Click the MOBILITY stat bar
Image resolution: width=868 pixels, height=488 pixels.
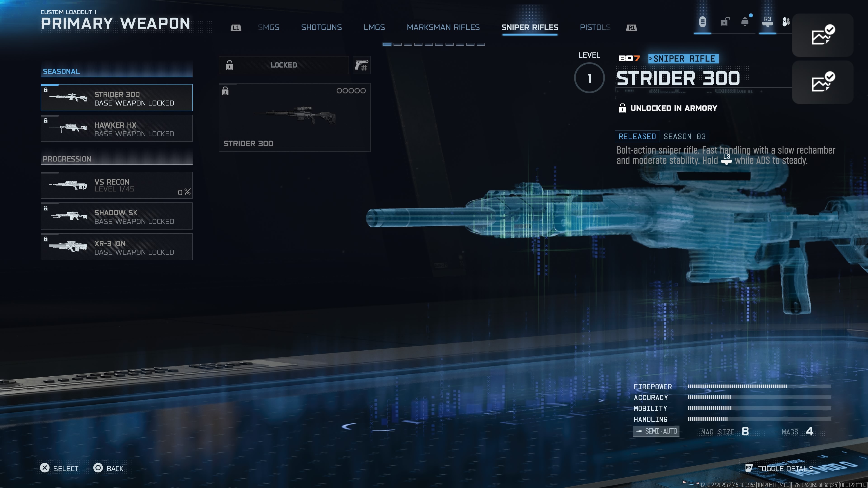[759, 408]
